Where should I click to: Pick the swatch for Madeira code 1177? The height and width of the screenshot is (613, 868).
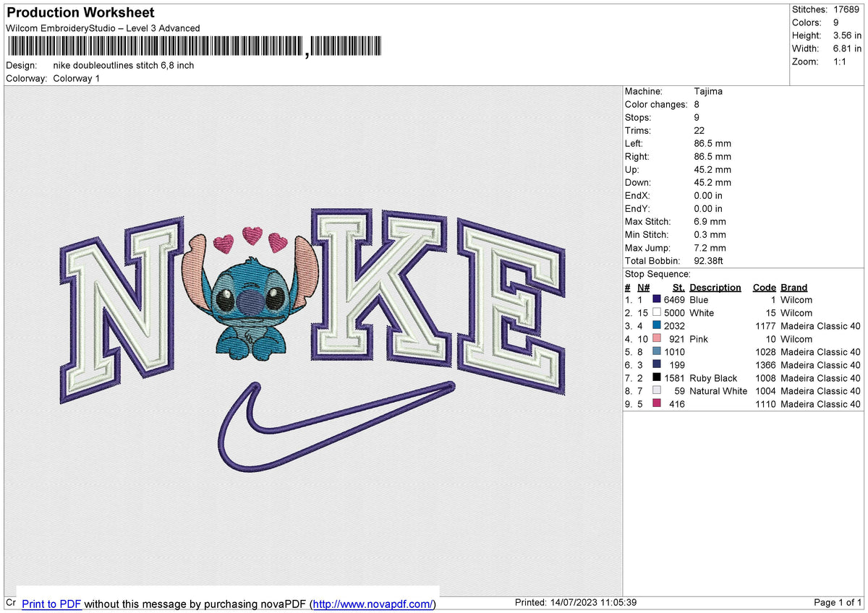click(x=657, y=326)
